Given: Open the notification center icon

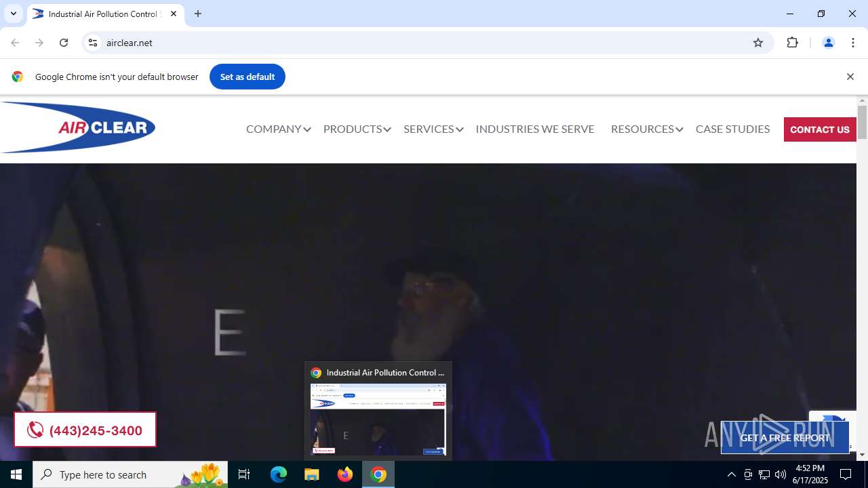Looking at the screenshot, I should [x=846, y=474].
